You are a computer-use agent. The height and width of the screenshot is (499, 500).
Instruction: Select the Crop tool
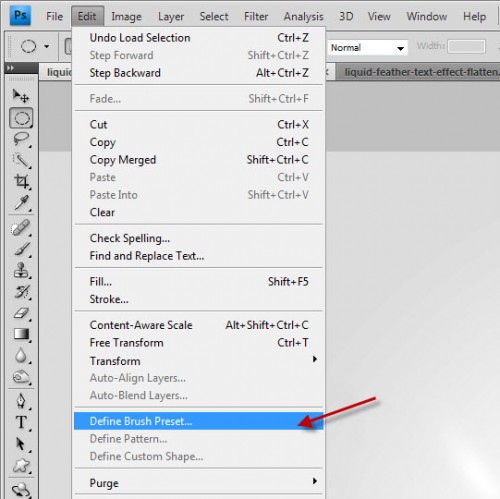coord(21,182)
